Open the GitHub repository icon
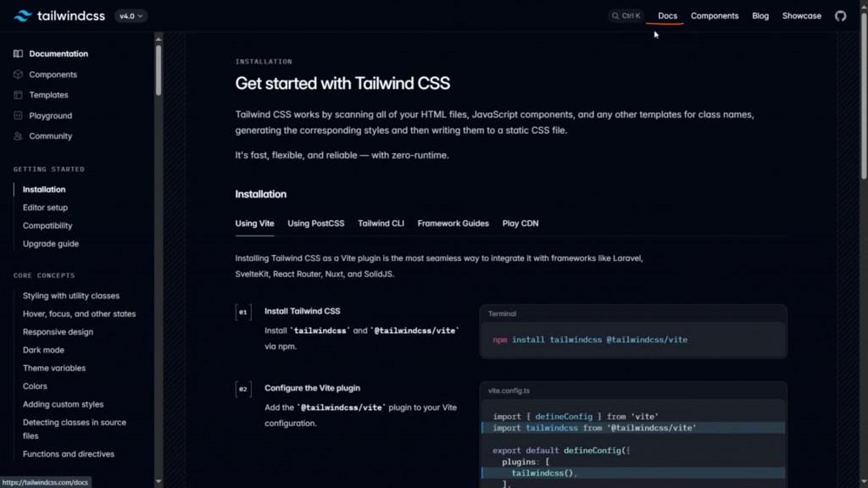This screenshot has width=868, height=488. tap(840, 16)
